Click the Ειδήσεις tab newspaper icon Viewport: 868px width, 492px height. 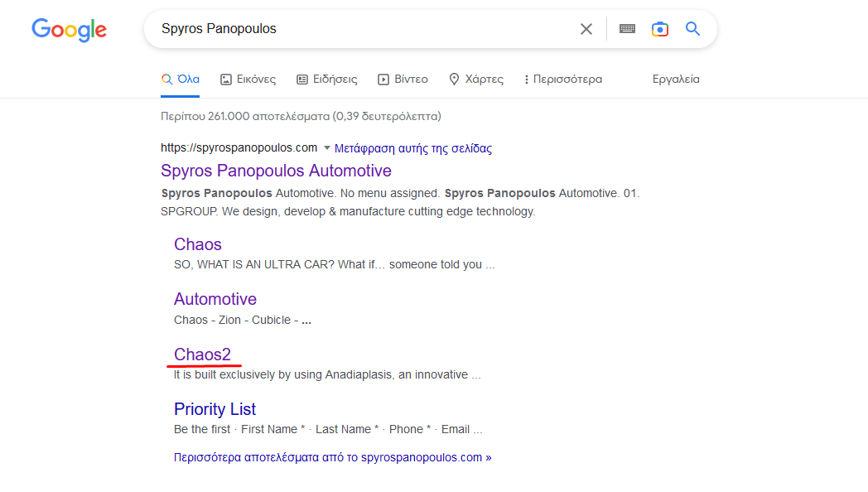(x=301, y=80)
